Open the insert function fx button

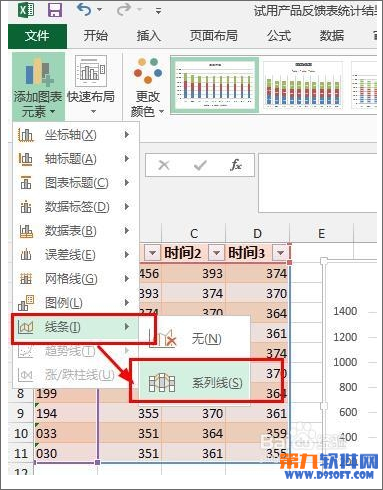[236, 165]
